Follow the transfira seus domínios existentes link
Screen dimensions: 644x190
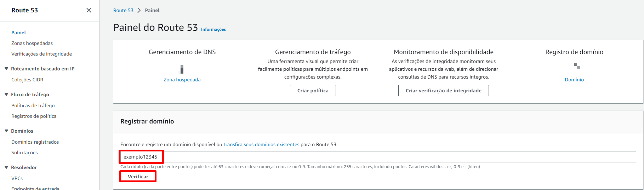(261, 144)
